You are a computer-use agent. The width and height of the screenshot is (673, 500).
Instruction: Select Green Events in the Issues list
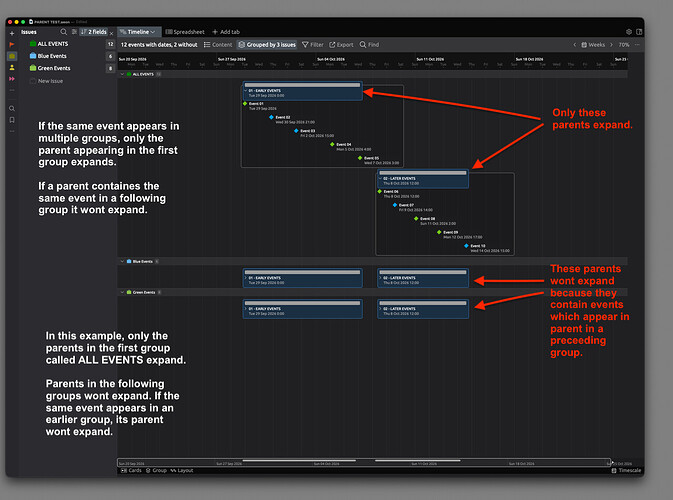click(x=54, y=68)
